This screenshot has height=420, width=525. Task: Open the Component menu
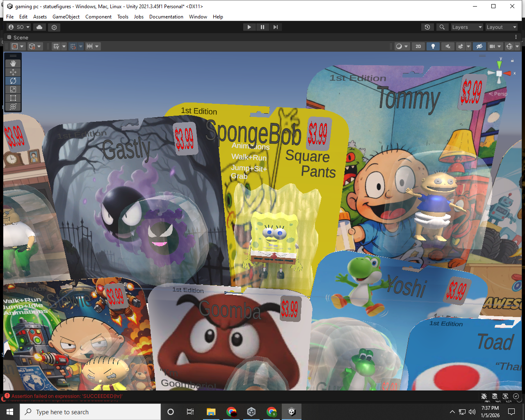click(98, 17)
